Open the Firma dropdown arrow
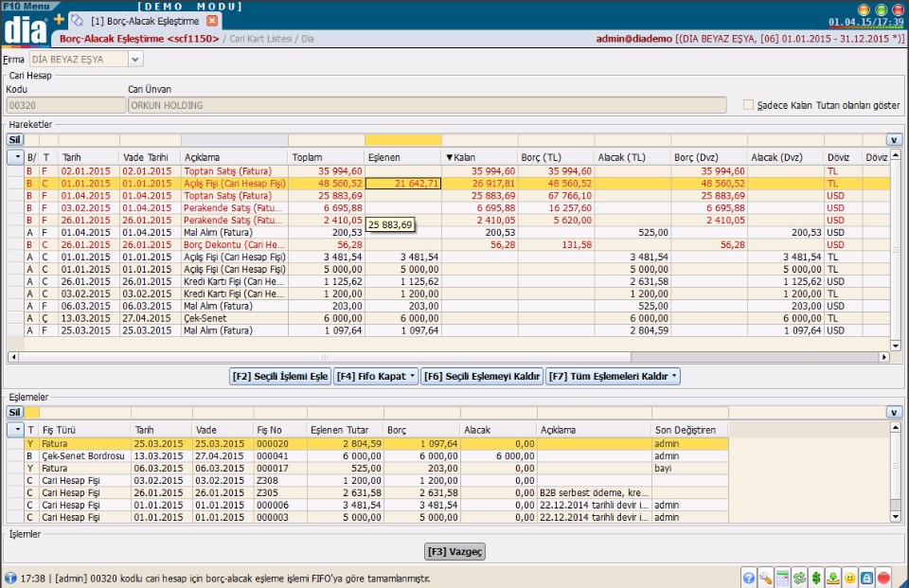Image resolution: width=909 pixels, height=588 pixels. [135, 59]
